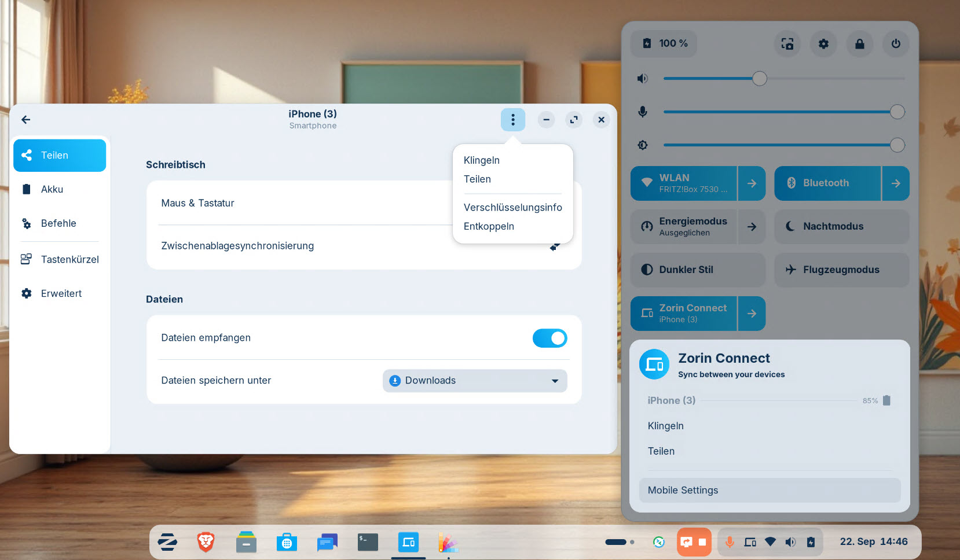
Task: Open the three-dot menu button
Action: (x=512, y=120)
